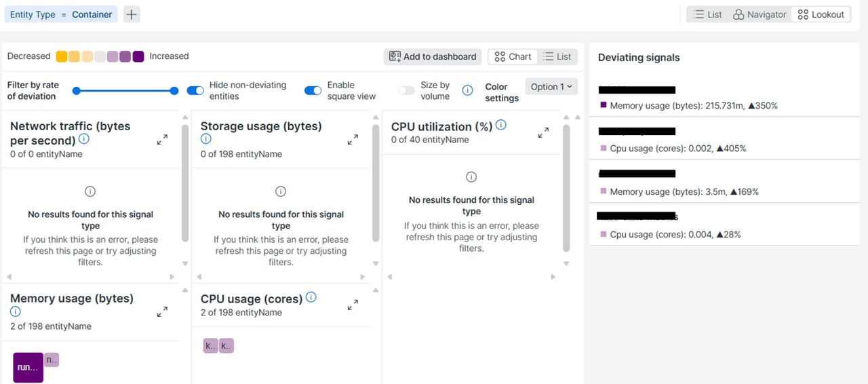Image resolution: width=868 pixels, height=384 pixels.
Task: Switch to the top List view tab
Action: point(707,14)
